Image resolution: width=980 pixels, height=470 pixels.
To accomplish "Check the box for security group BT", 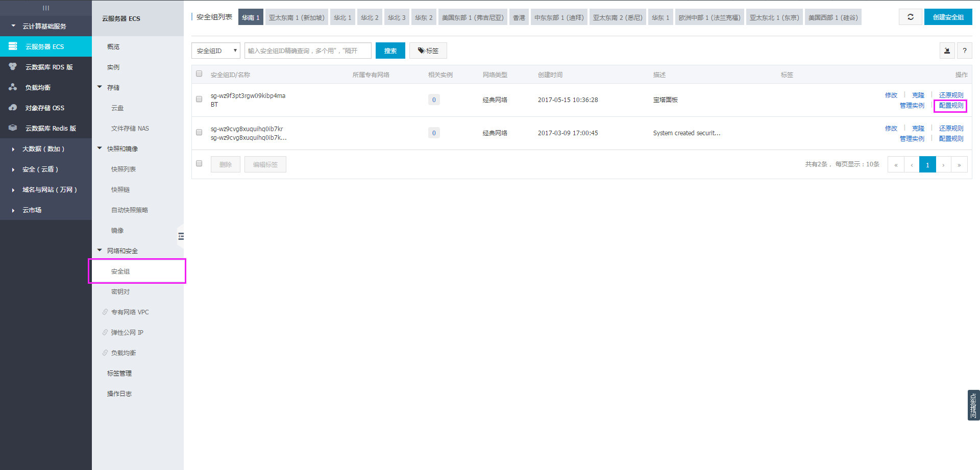I will tap(199, 99).
